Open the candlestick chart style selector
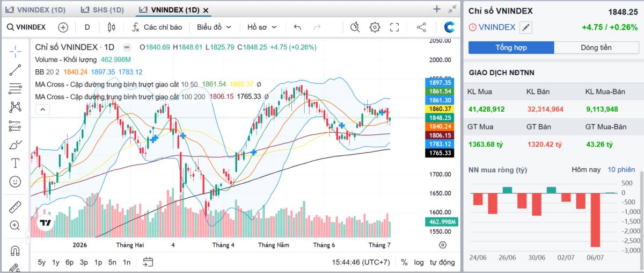 (x=112, y=27)
